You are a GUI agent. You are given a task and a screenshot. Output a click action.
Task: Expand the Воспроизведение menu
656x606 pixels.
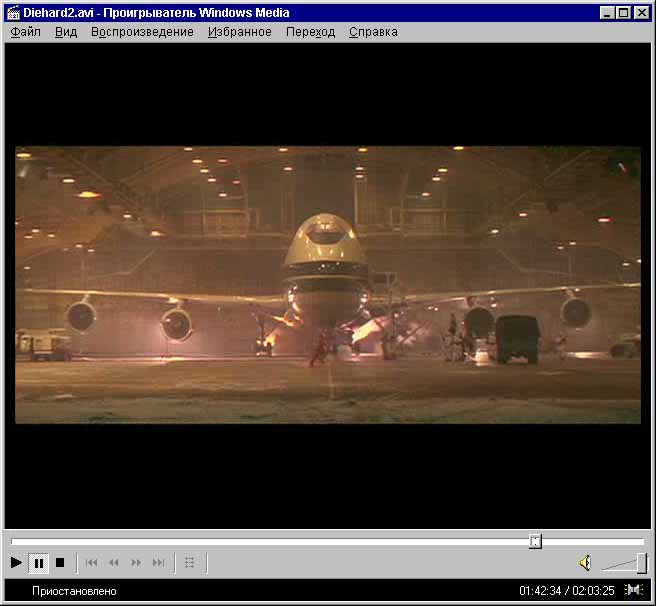tap(142, 32)
